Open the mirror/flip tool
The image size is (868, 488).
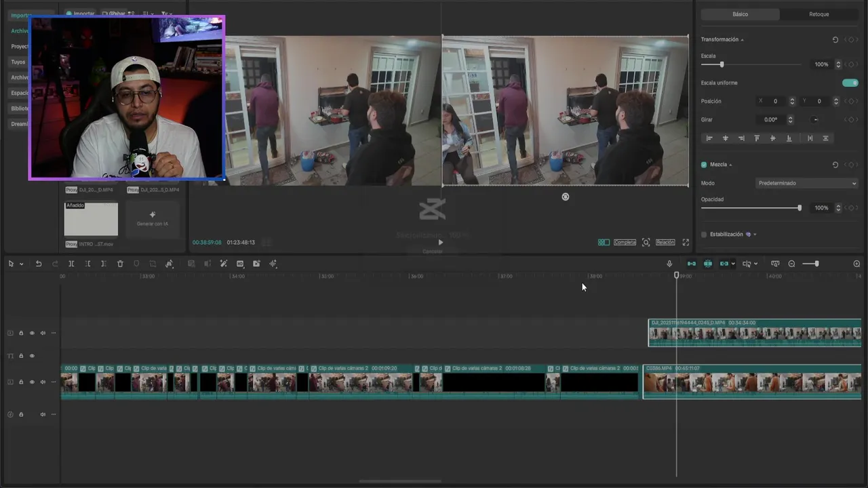170,264
